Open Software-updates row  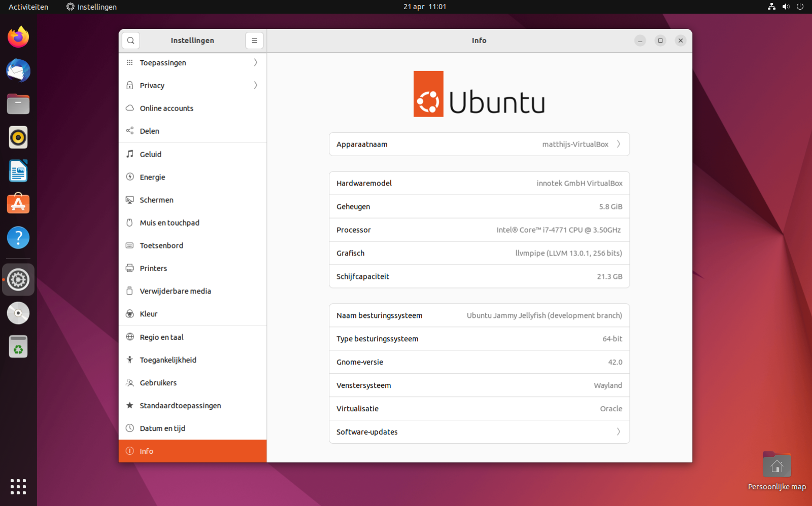click(x=479, y=432)
